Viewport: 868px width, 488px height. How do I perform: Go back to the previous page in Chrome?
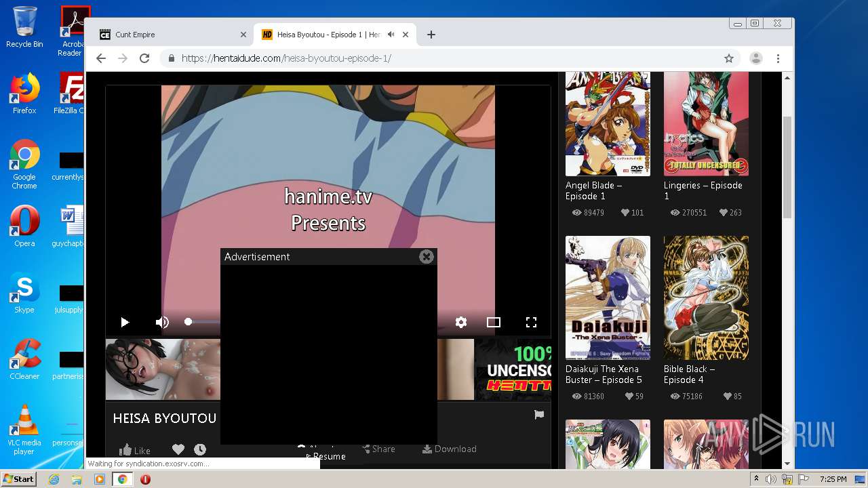click(101, 58)
